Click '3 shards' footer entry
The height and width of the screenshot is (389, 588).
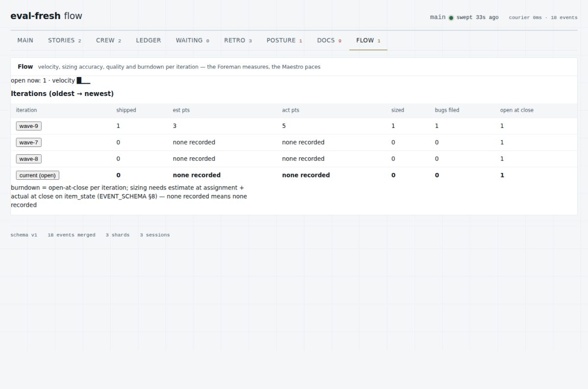tap(118, 235)
